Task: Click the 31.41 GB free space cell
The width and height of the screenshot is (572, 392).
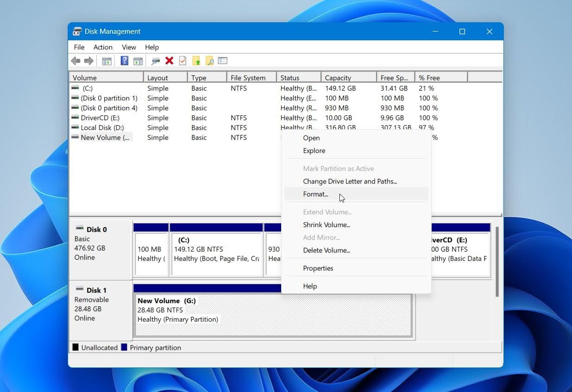Action: 394,88
